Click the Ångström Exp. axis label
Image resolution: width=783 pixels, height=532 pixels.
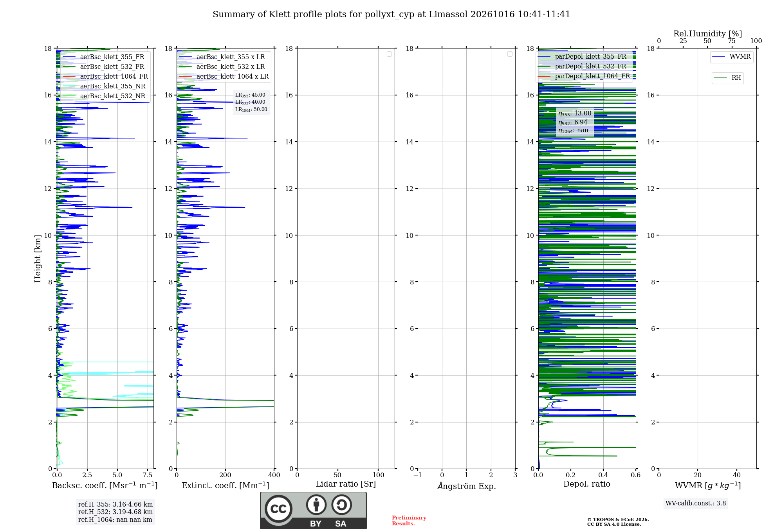point(467,486)
